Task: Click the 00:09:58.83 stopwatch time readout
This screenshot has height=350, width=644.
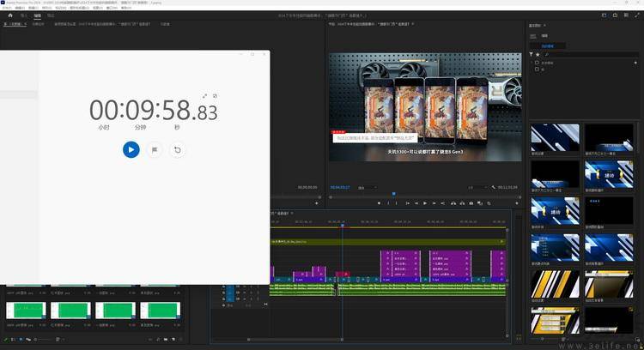Action: (x=154, y=111)
